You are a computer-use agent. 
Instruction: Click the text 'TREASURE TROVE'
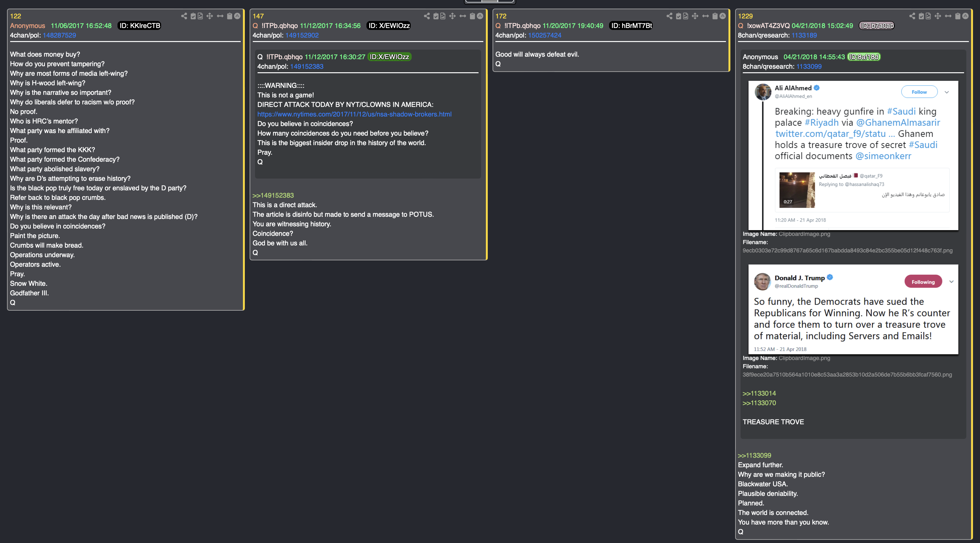coord(773,422)
